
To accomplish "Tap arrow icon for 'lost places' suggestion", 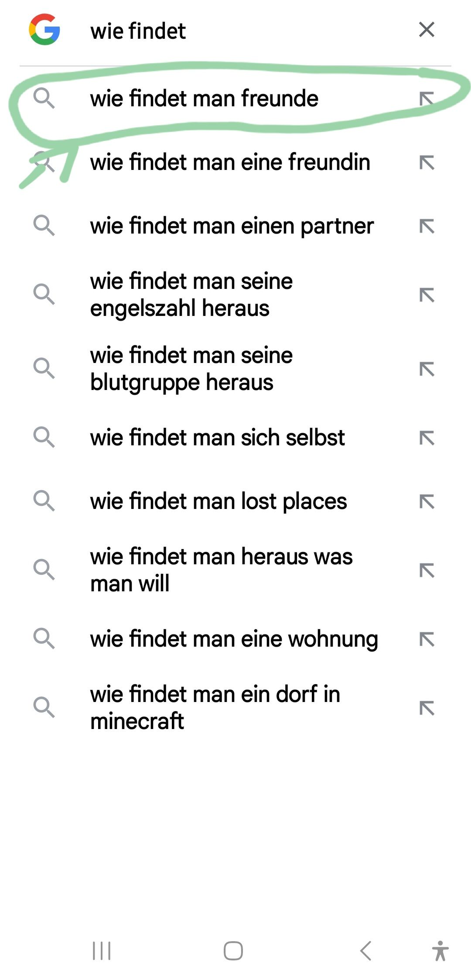I will coord(427,502).
